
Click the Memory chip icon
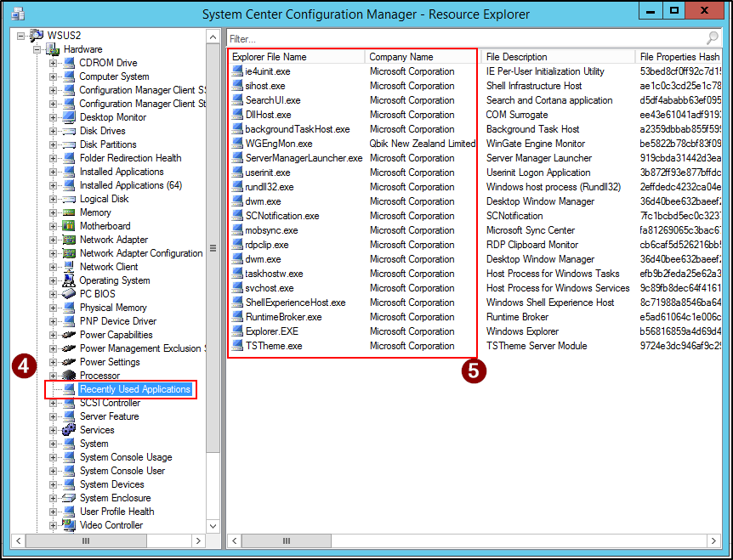click(69, 212)
